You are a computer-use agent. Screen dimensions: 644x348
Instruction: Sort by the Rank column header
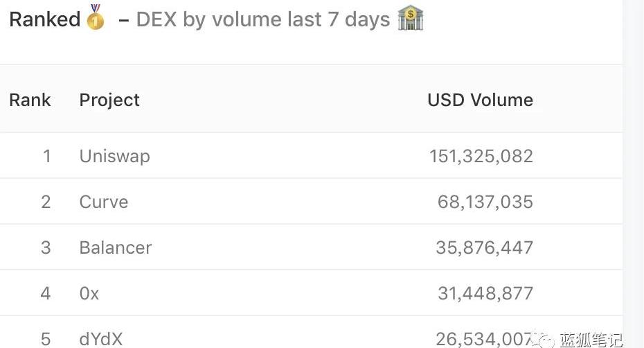coord(30,100)
